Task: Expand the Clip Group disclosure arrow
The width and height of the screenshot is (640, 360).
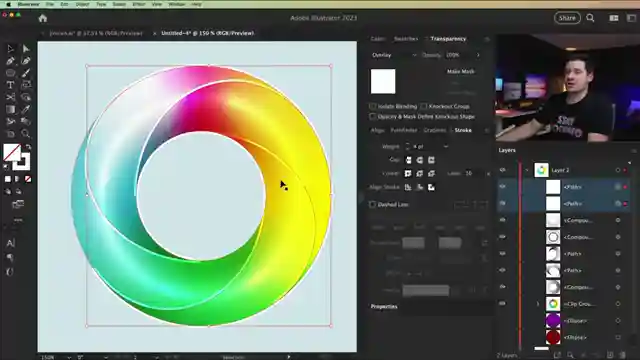Action: (x=538, y=304)
